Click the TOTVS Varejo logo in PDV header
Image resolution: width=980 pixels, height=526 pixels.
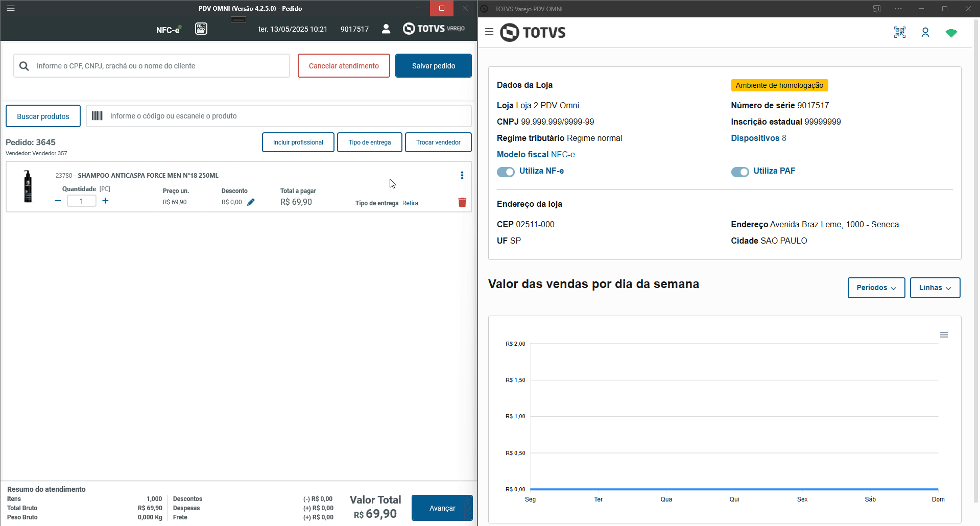(x=434, y=29)
